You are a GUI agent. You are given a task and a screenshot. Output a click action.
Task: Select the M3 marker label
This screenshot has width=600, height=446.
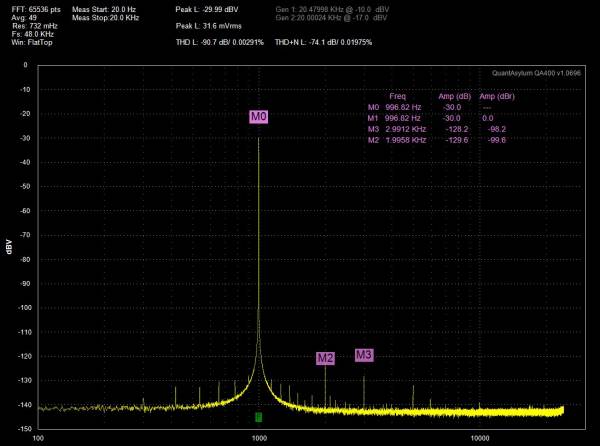tap(364, 355)
